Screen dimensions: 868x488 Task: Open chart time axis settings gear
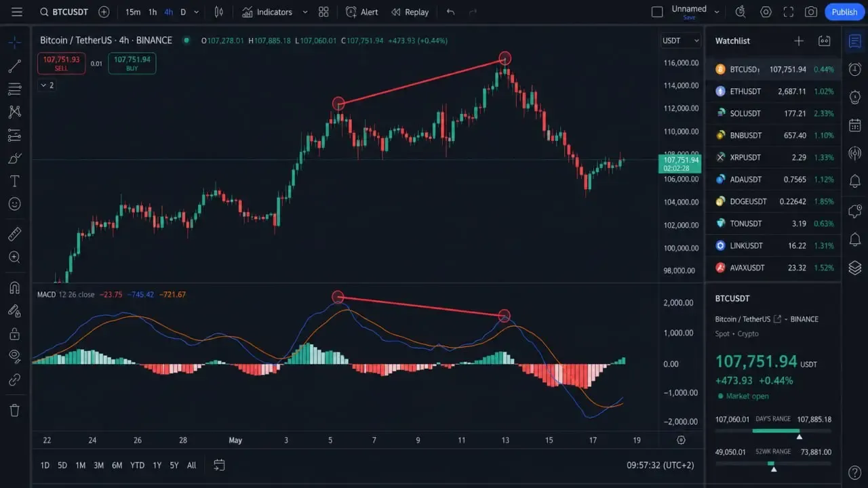coord(682,440)
